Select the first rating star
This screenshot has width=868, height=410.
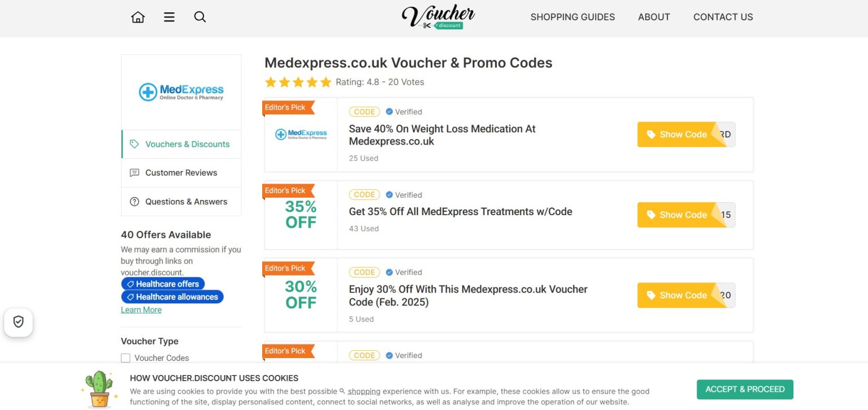pyautogui.click(x=270, y=82)
